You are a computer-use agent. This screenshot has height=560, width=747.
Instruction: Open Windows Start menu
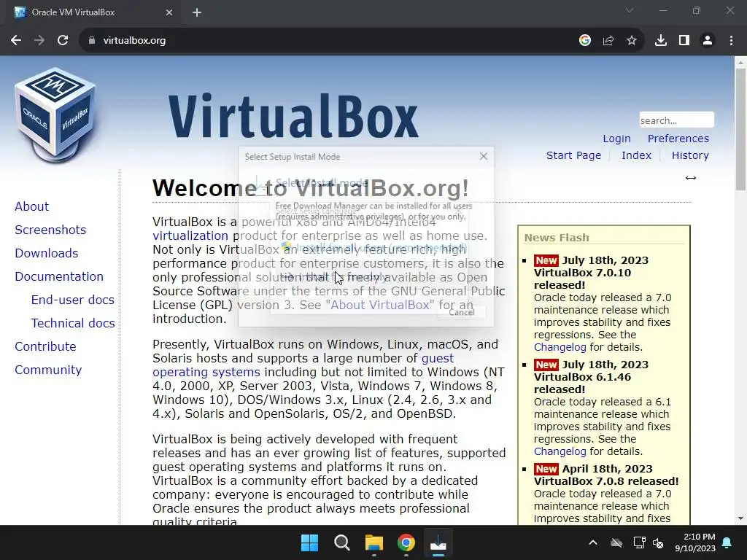pos(309,542)
